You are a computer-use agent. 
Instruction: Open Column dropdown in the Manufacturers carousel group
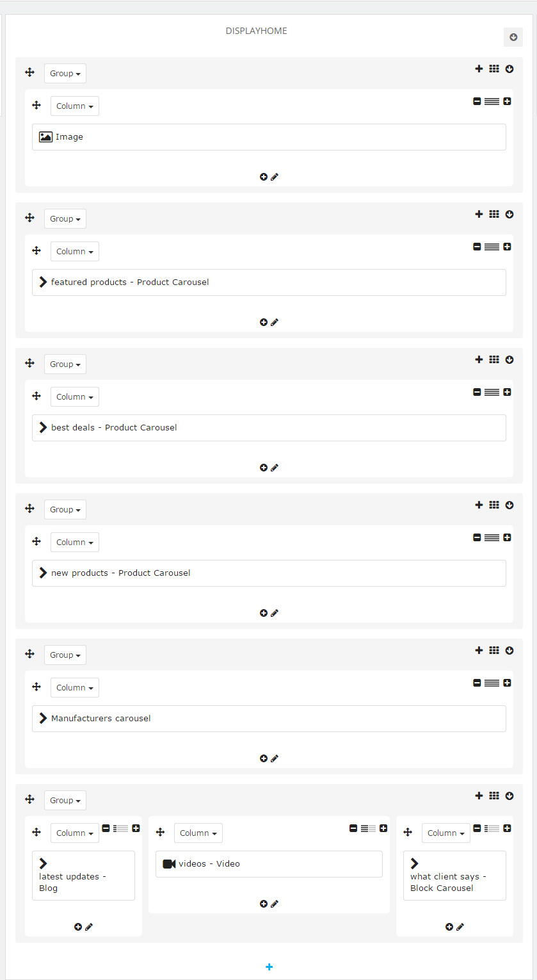pos(75,687)
